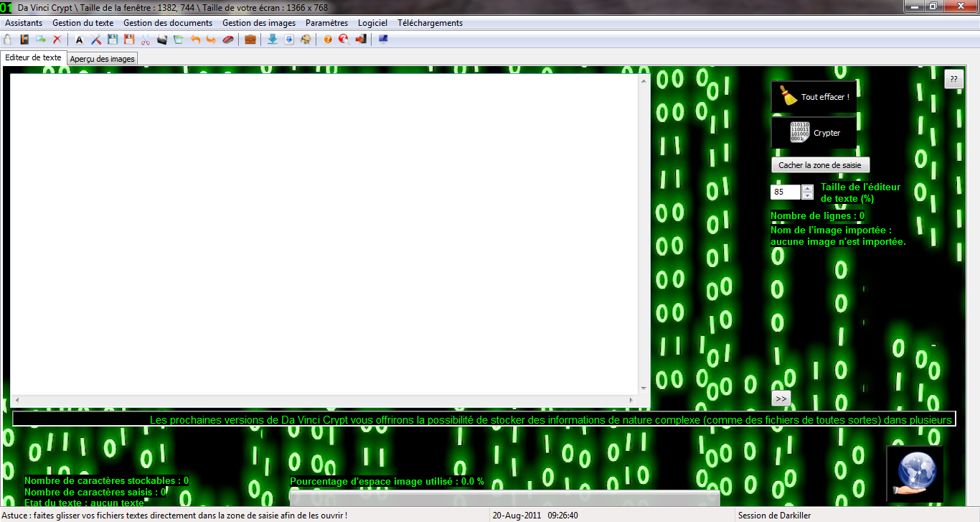Click the Pourcentage d'espace image utilisé label
The width and height of the screenshot is (980, 522).
pyautogui.click(x=387, y=481)
